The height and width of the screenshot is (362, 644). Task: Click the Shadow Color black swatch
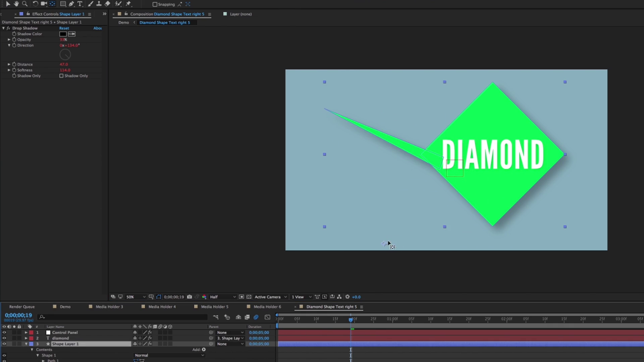coord(63,34)
